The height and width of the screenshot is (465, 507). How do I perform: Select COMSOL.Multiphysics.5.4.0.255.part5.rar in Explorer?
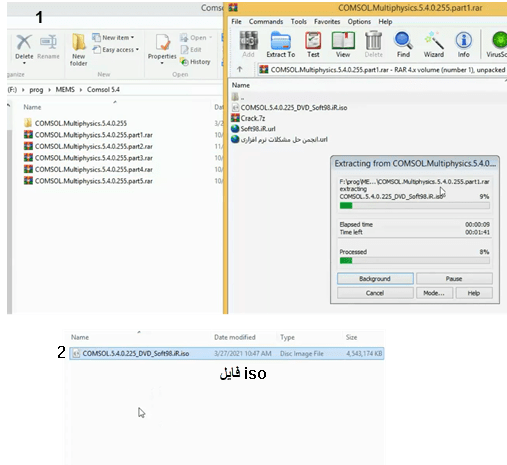coord(88,181)
